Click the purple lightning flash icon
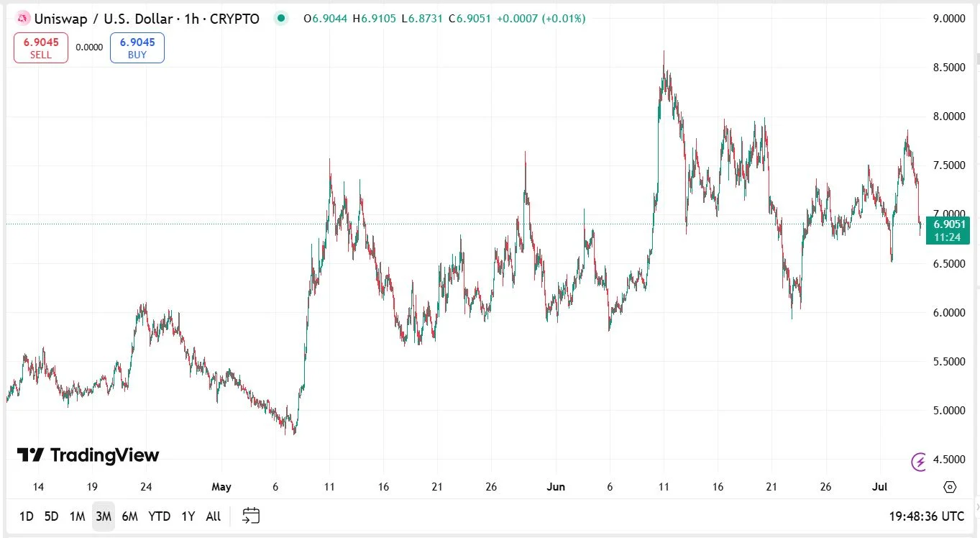 (x=919, y=462)
